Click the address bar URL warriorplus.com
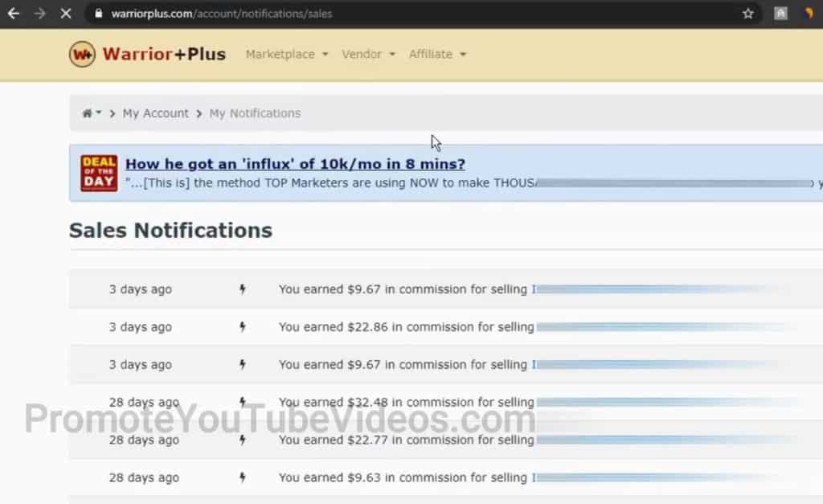This screenshot has width=823, height=504. click(x=222, y=14)
